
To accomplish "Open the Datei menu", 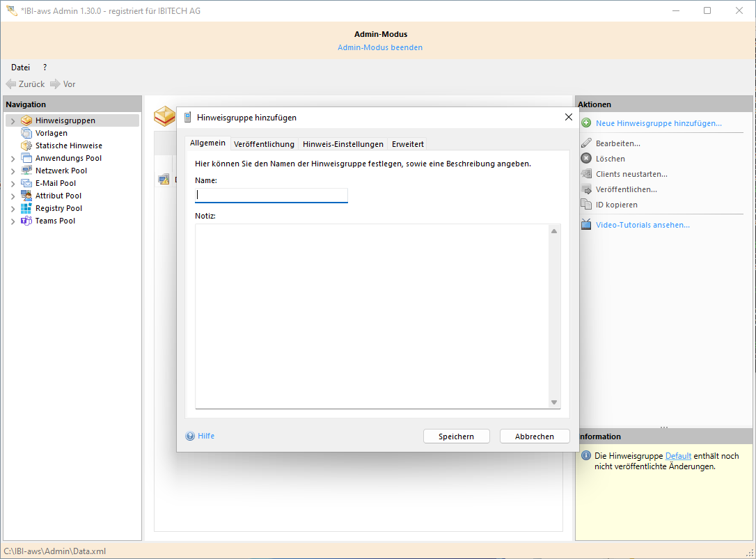I will (20, 68).
